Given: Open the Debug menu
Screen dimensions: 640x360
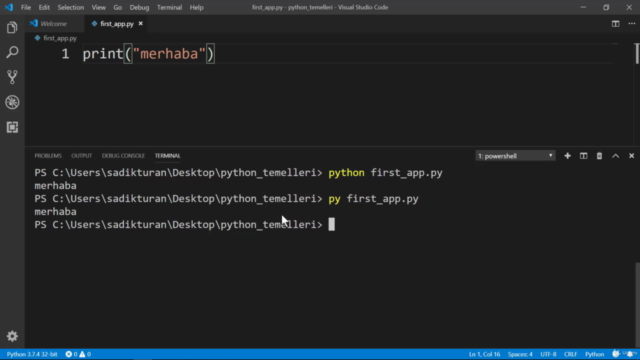Looking at the screenshot, I should [x=139, y=7].
